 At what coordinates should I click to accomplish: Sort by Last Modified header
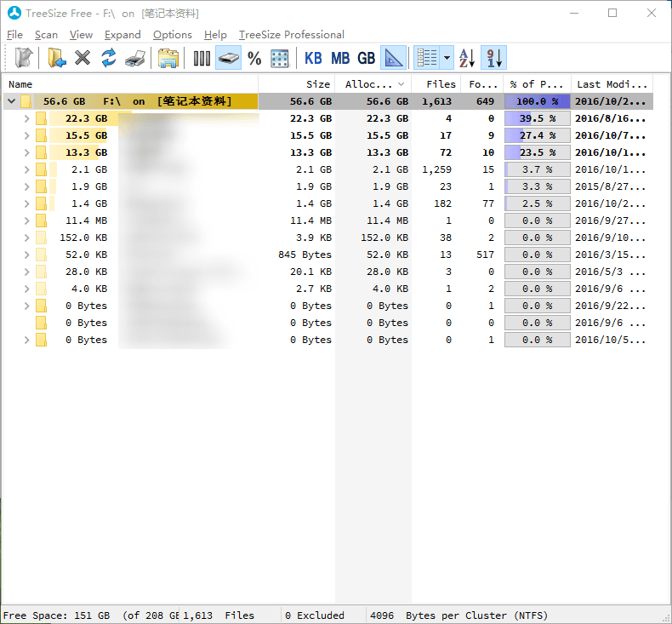click(612, 84)
